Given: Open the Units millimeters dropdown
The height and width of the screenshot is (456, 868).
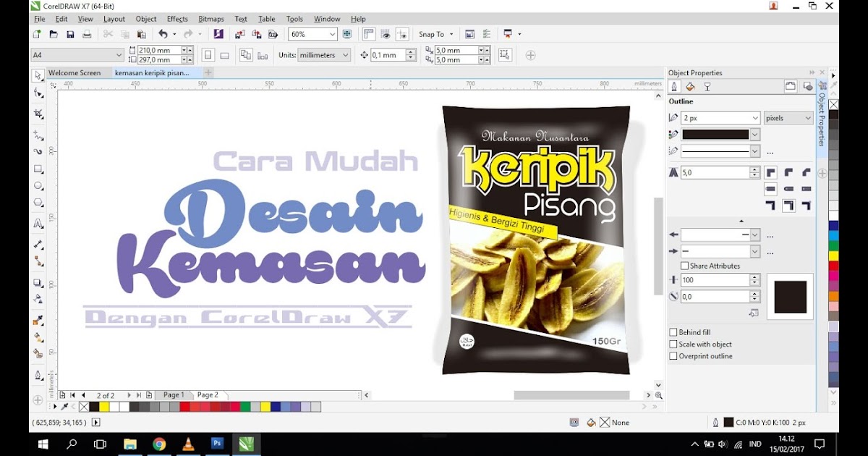Looking at the screenshot, I should [345, 55].
